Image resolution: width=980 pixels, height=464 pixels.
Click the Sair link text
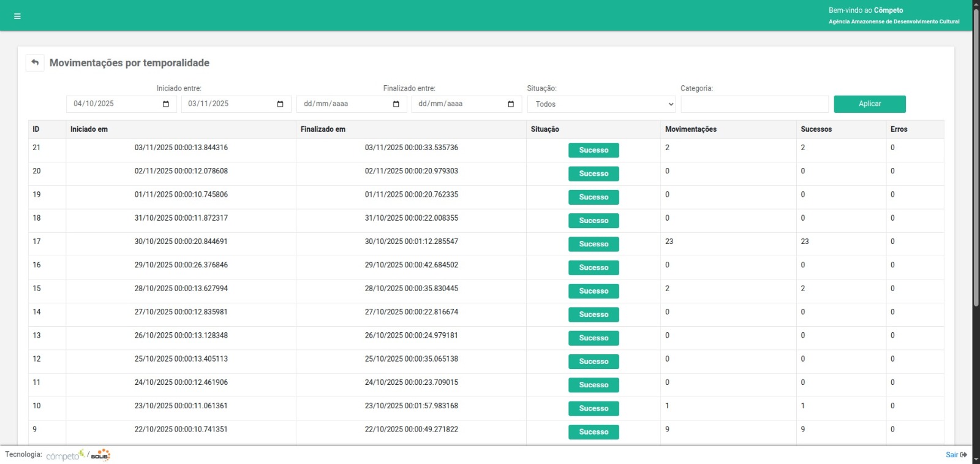click(x=951, y=455)
